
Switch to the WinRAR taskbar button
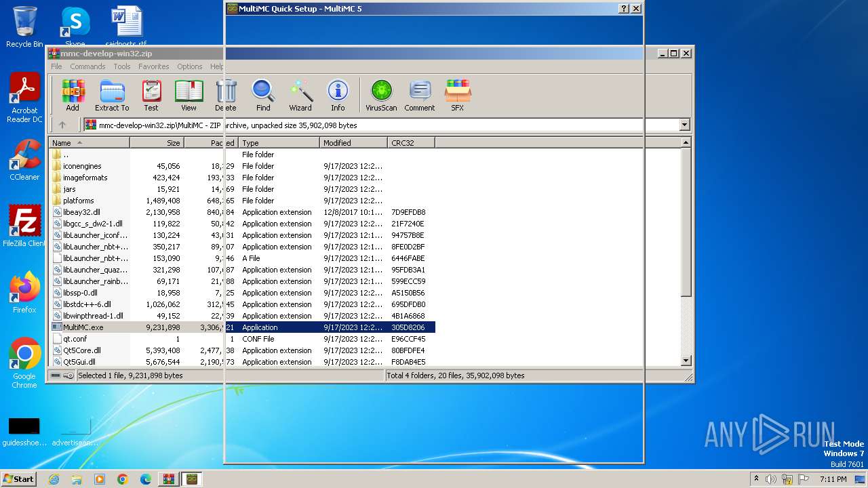tap(169, 479)
